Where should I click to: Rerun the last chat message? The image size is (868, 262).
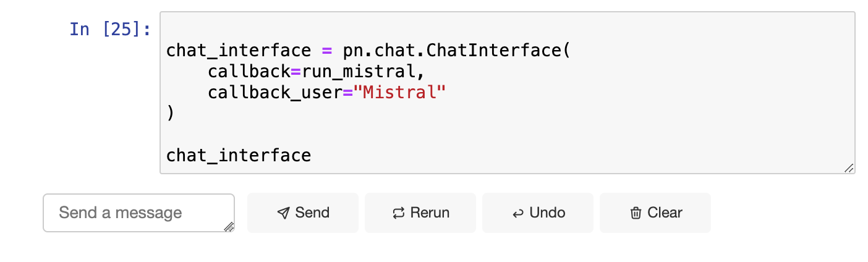[420, 213]
